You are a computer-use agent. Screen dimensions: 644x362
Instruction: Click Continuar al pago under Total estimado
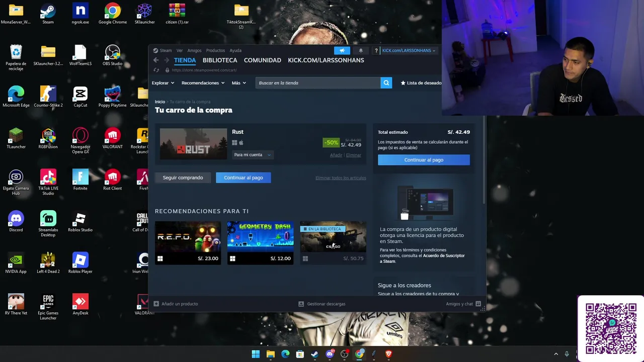click(424, 160)
